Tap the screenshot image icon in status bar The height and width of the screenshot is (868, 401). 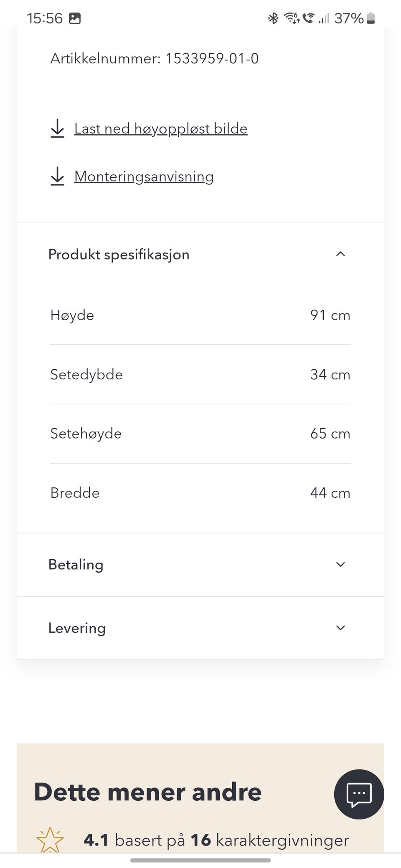point(75,18)
